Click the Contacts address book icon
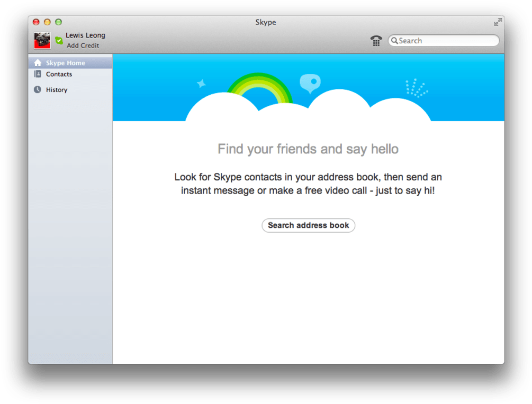532x404 pixels. click(38, 74)
